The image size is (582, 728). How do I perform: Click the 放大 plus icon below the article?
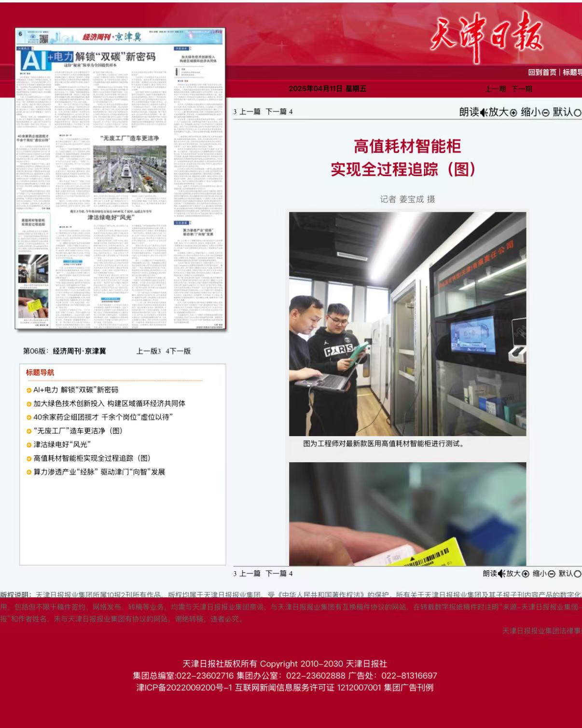pyautogui.click(x=525, y=574)
